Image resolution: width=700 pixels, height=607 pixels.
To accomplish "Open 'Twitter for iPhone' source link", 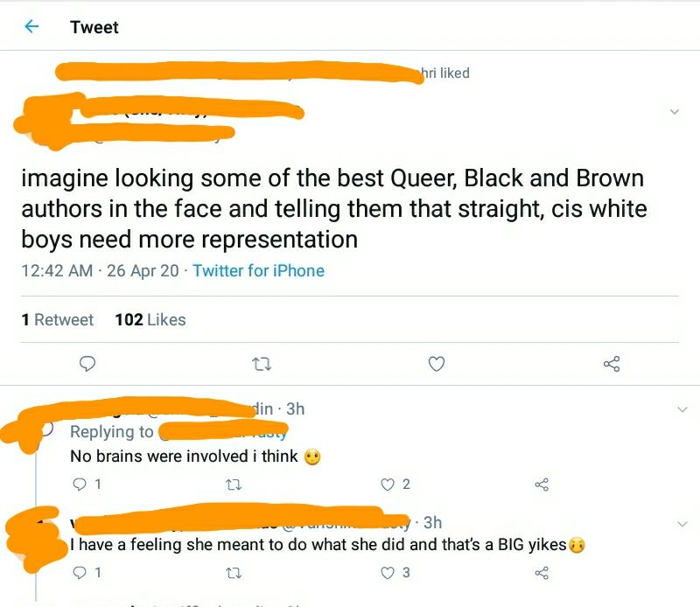I will 258,270.
